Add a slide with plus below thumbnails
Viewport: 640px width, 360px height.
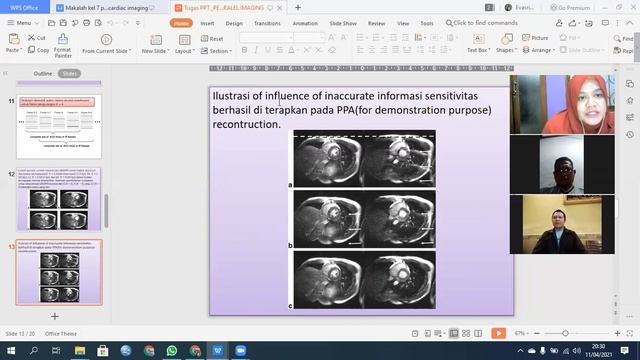(55, 316)
